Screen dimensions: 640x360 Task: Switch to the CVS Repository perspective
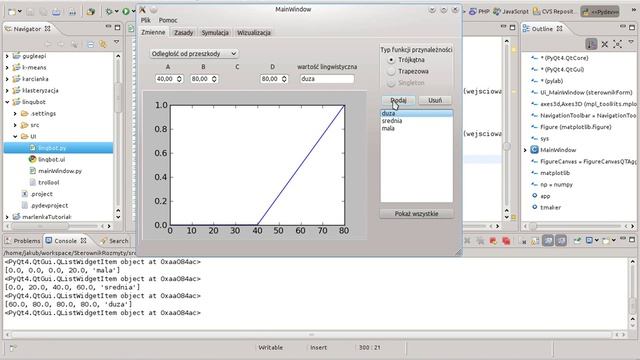click(555, 11)
